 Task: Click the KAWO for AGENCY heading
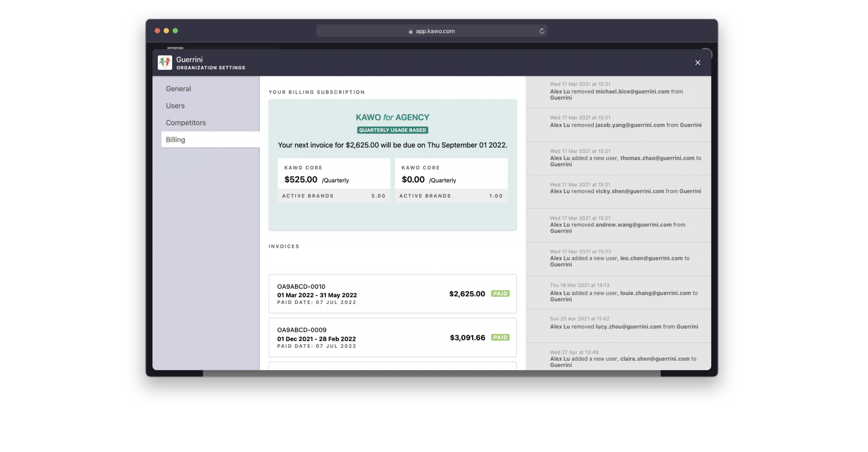click(392, 117)
